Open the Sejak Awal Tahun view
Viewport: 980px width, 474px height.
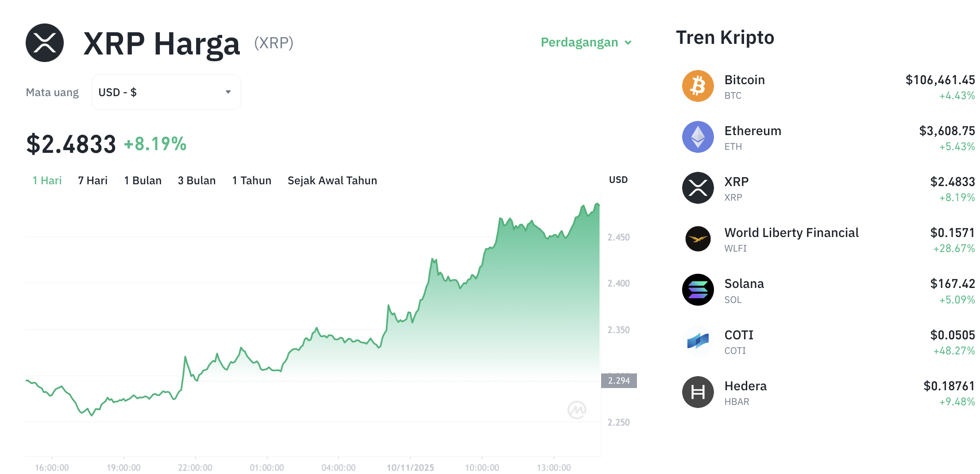(332, 180)
